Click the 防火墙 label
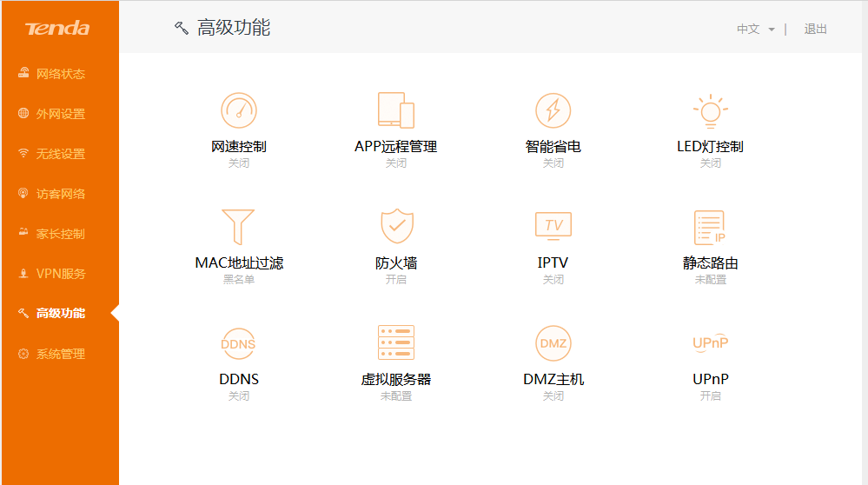868x485 pixels. pos(396,263)
